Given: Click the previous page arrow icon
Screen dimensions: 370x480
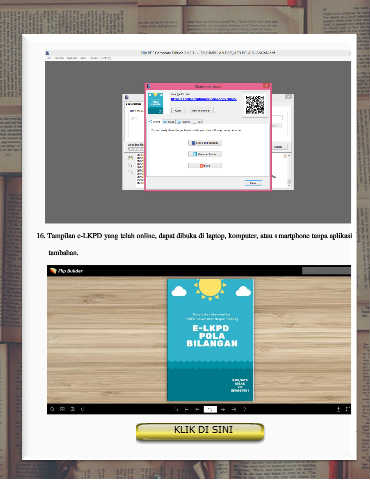Looking at the screenshot, I should (x=197, y=409).
